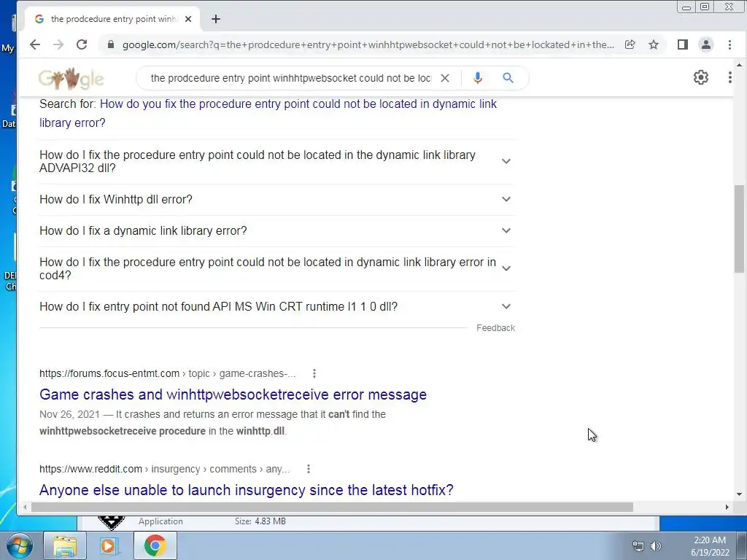Click the horizontal scrollbar right arrow
This screenshot has width=747, height=560.
tap(727, 507)
